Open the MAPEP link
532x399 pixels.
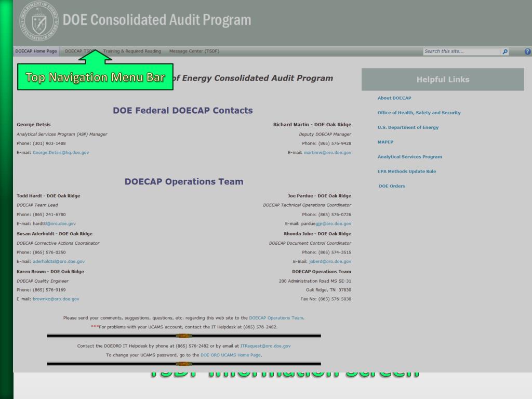pos(385,142)
